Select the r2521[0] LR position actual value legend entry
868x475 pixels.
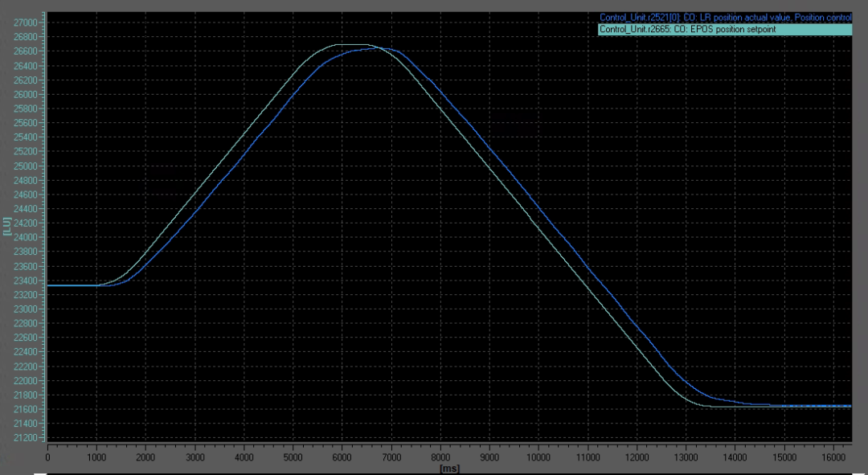(x=725, y=18)
